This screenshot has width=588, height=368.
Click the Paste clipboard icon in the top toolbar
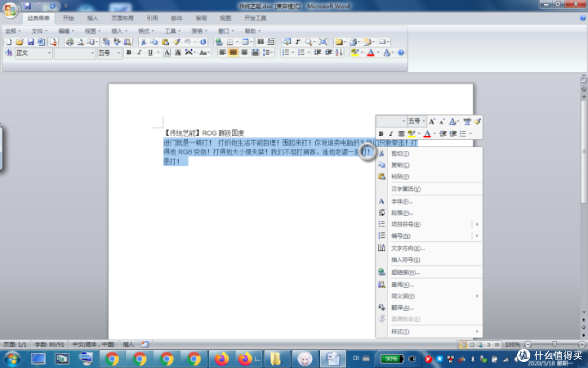click(165, 41)
